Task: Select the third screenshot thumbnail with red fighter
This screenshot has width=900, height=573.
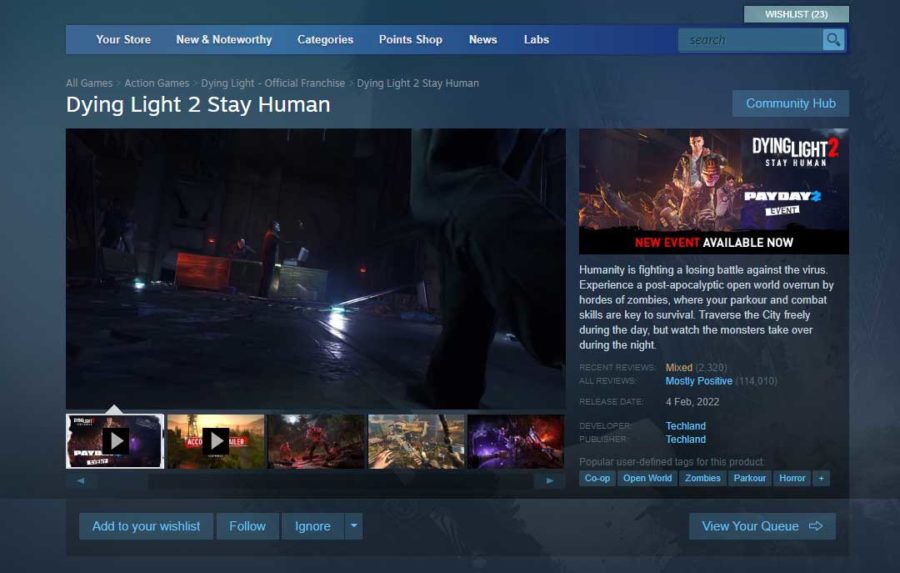Action: [316, 441]
